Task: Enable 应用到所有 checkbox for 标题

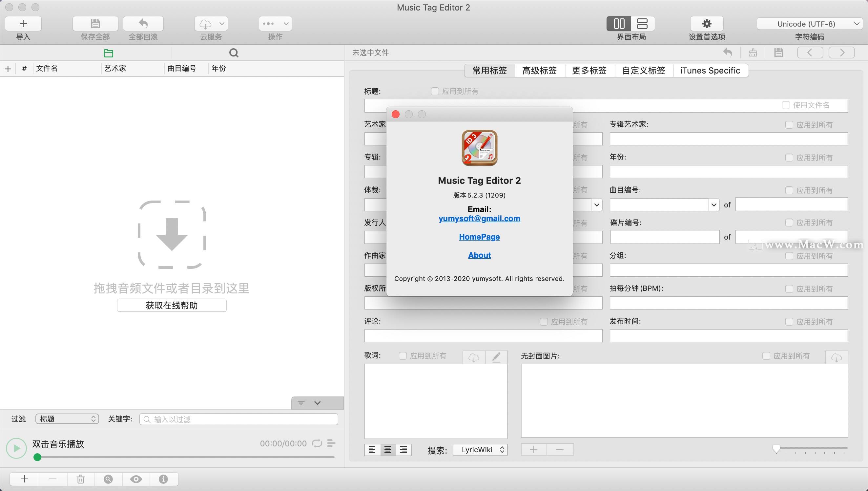Action: (435, 91)
